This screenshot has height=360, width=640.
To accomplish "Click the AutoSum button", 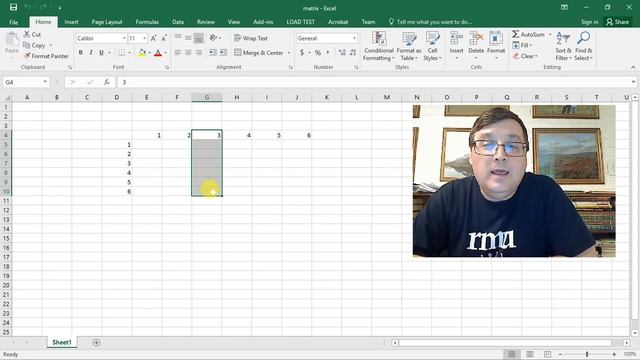I will click(529, 35).
